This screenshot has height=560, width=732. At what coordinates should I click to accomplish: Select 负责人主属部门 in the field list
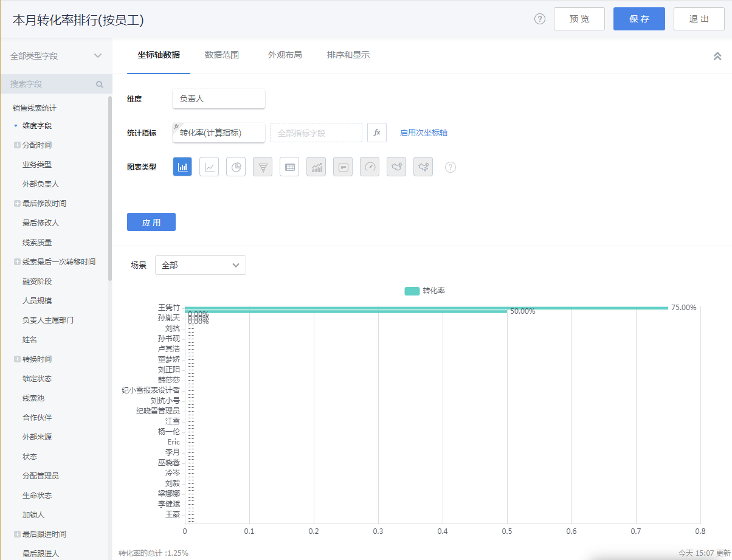coord(48,320)
